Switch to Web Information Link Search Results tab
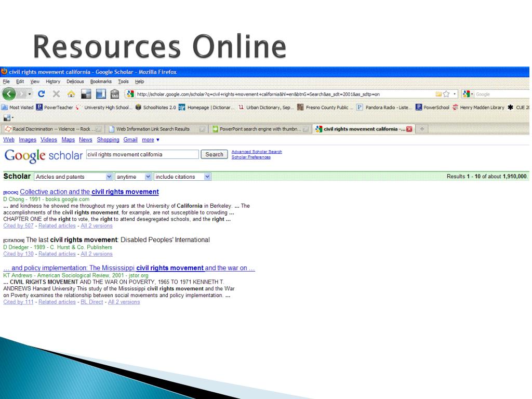 (x=156, y=129)
